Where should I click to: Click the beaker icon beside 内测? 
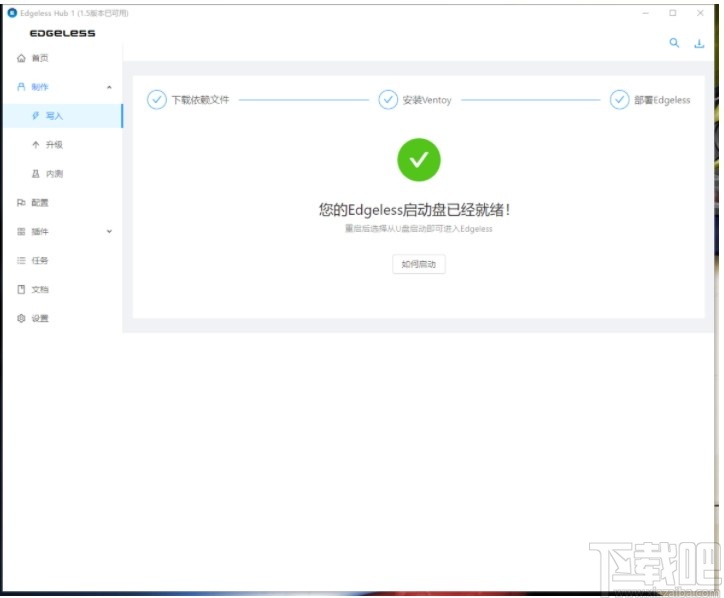click(x=36, y=174)
